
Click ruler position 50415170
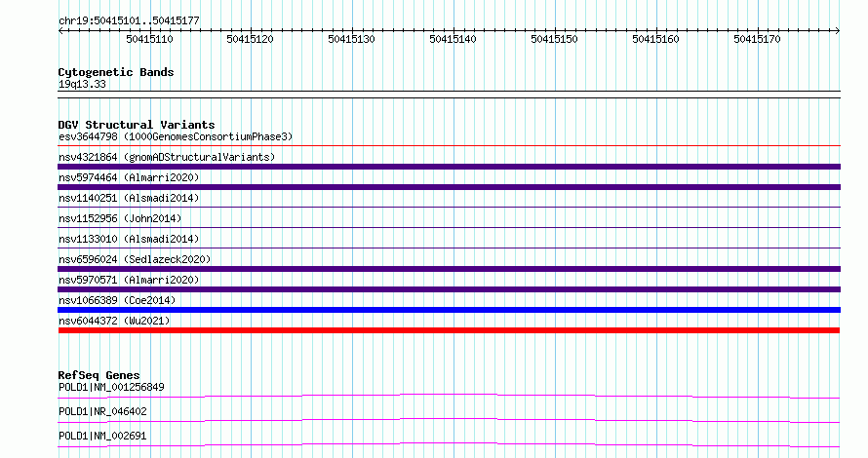757,39
